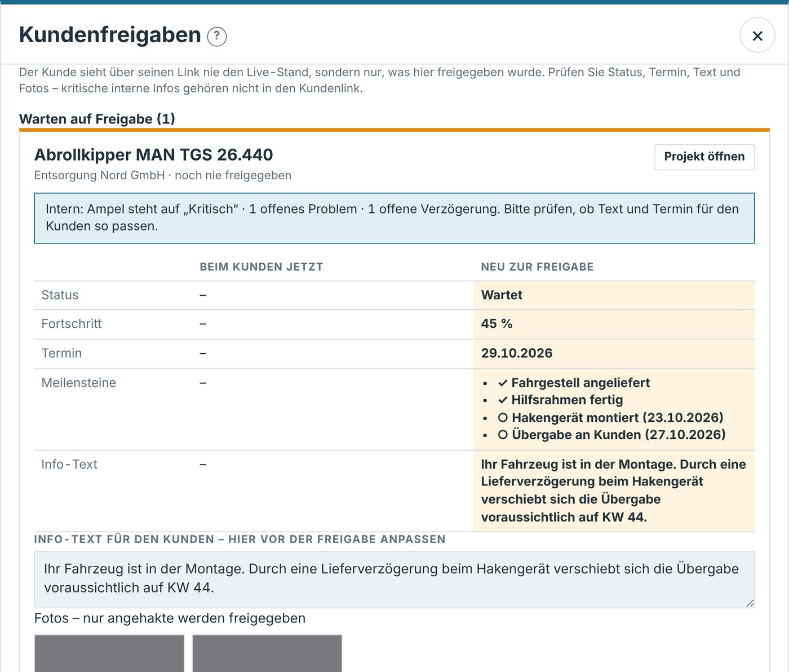The width and height of the screenshot is (789, 672).
Task: Click milestone 'Fahrgestell angeliefert'
Action: 580,383
